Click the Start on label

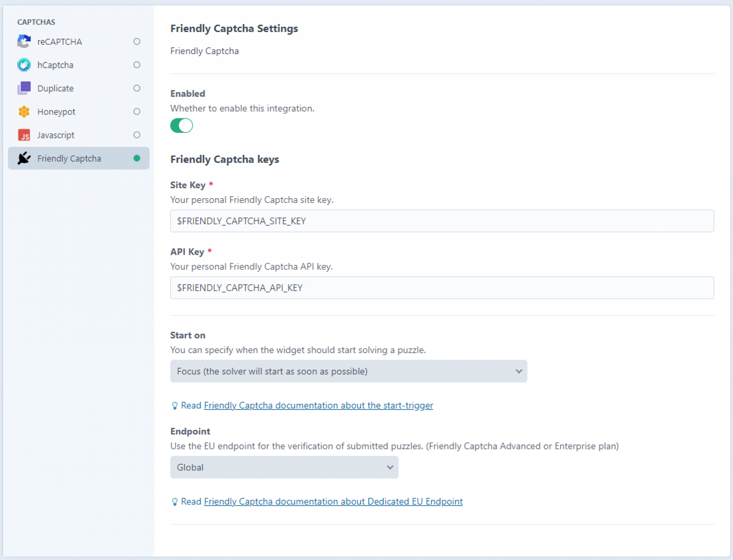pos(188,335)
